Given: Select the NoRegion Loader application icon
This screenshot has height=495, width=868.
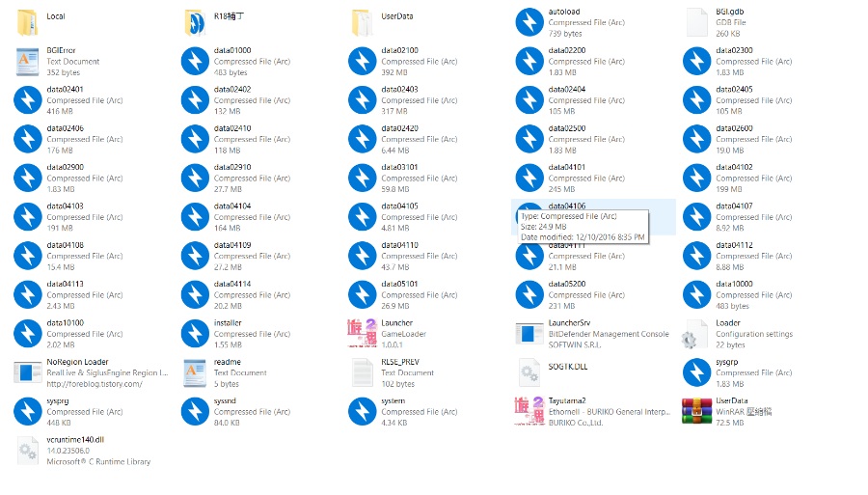Looking at the screenshot, I should click(x=28, y=372).
